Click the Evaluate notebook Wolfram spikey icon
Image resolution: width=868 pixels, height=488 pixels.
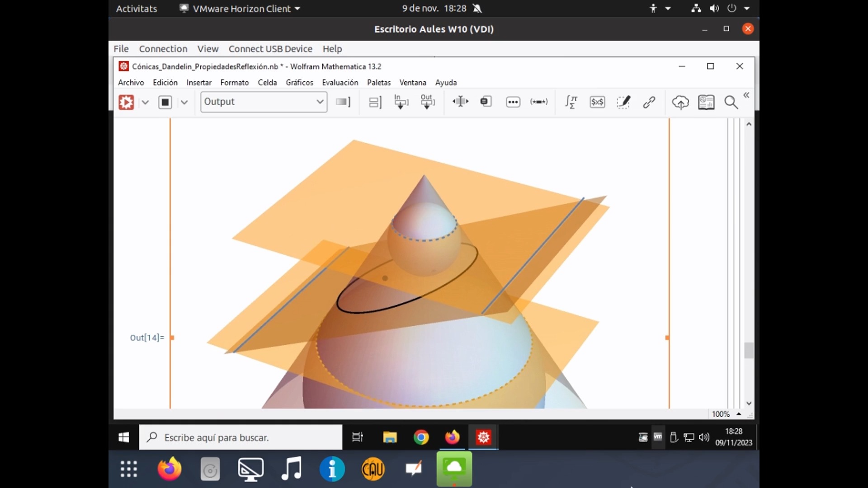pyautogui.click(x=126, y=102)
